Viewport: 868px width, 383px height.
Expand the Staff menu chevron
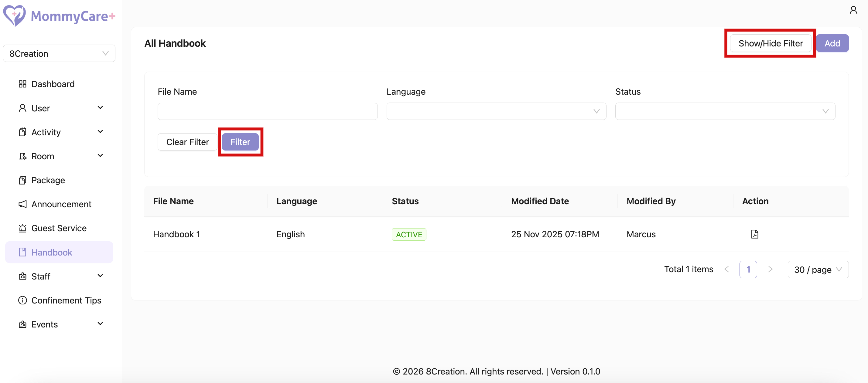[x=100, y=276]
